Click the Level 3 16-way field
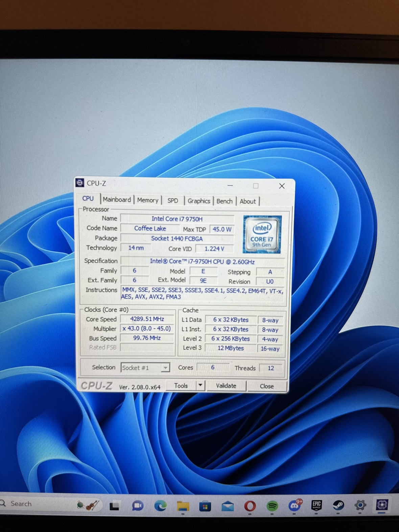The width and height of the screenshot is (399, 532). point(270,349)
